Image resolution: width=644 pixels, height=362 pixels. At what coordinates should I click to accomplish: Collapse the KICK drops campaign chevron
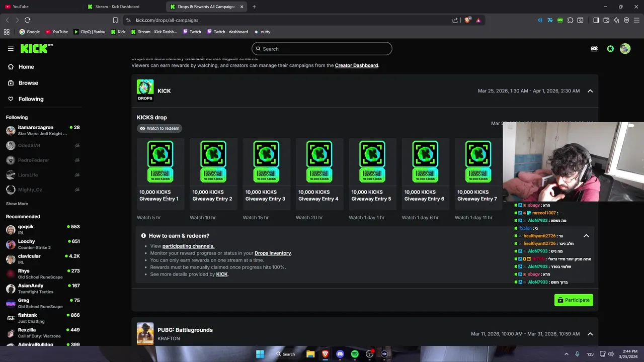click(590, 91)
